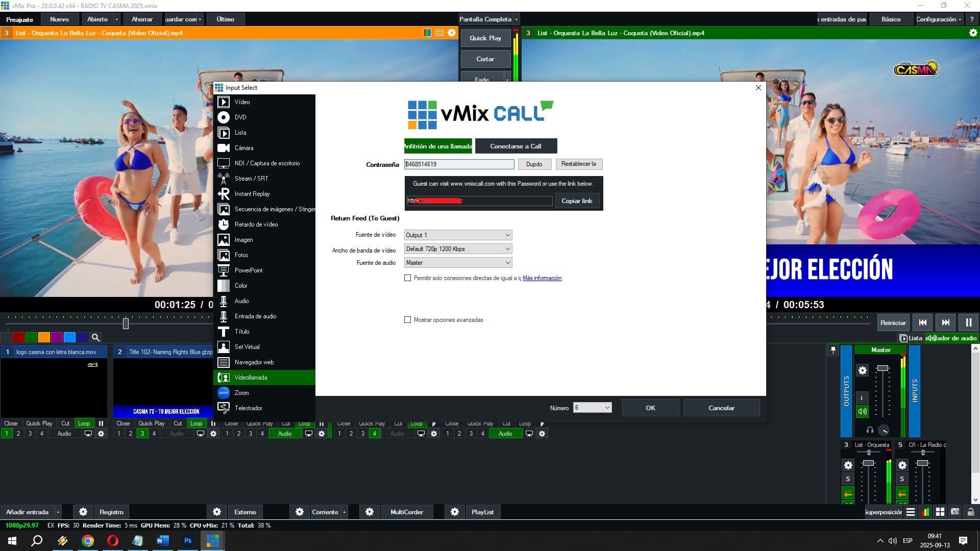Expand Añadir entrada dropdown arrow
This screenshot has width=980, height=551.
pos(58,512)
